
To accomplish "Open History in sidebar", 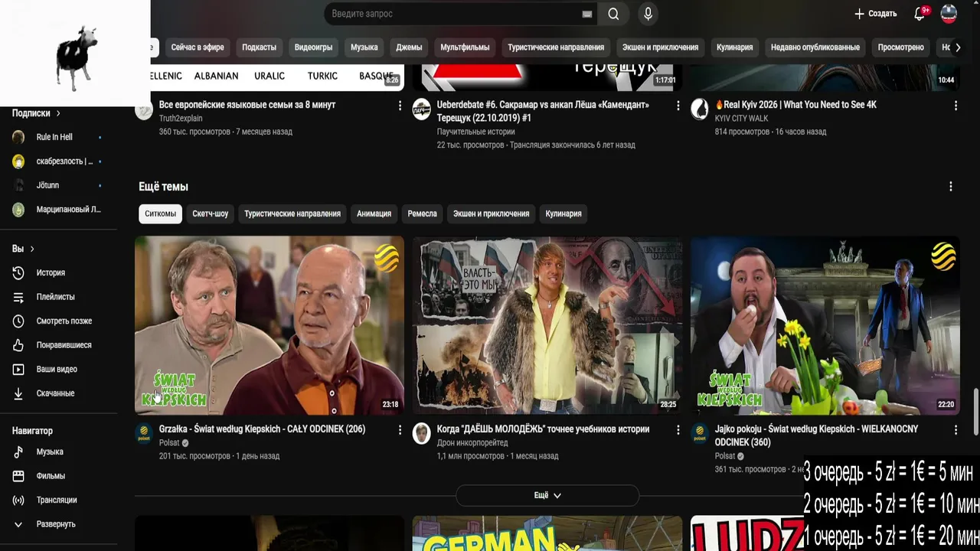I will point(57,272).
